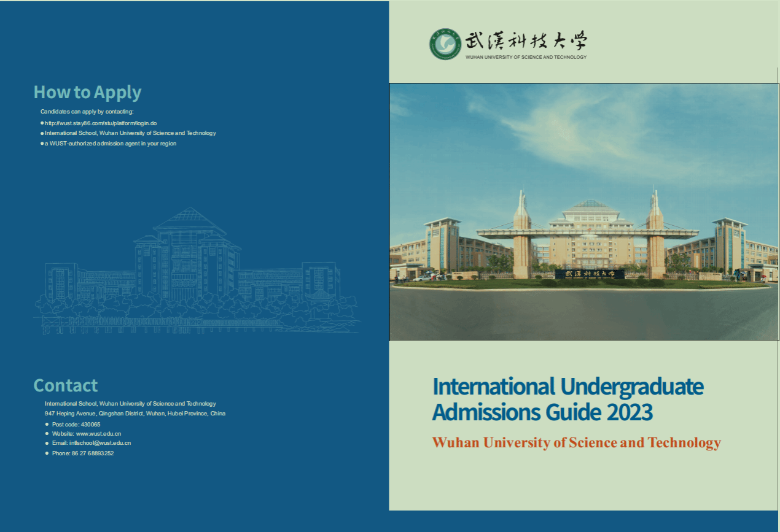This screenshot has height=532, width=780.
Task: Click the intlschool@wust.edu.cn email address
Action: click(x=99, y=443)
